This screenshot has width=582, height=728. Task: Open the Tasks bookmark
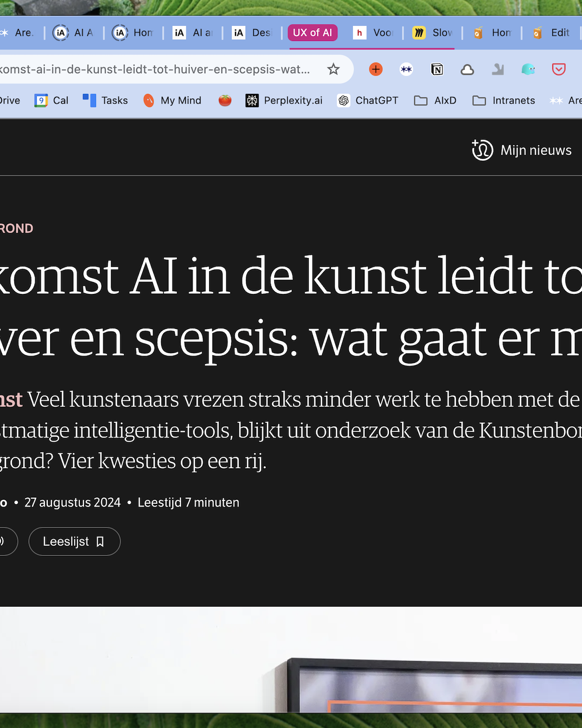click(x=105, y=100)
